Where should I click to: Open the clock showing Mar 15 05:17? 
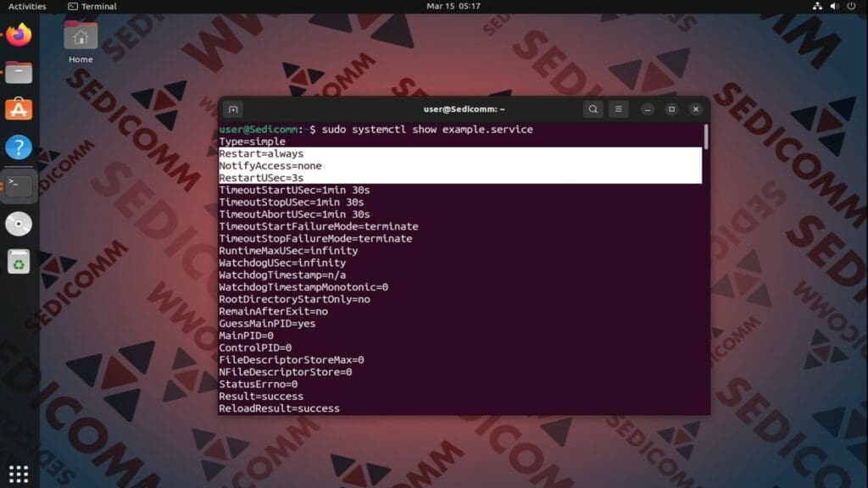tap(453, 6)
